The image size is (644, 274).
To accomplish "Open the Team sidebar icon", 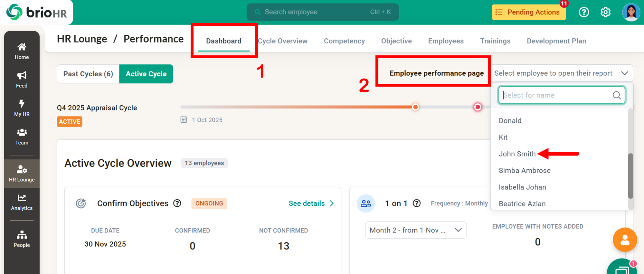I will tap(22, 137).
